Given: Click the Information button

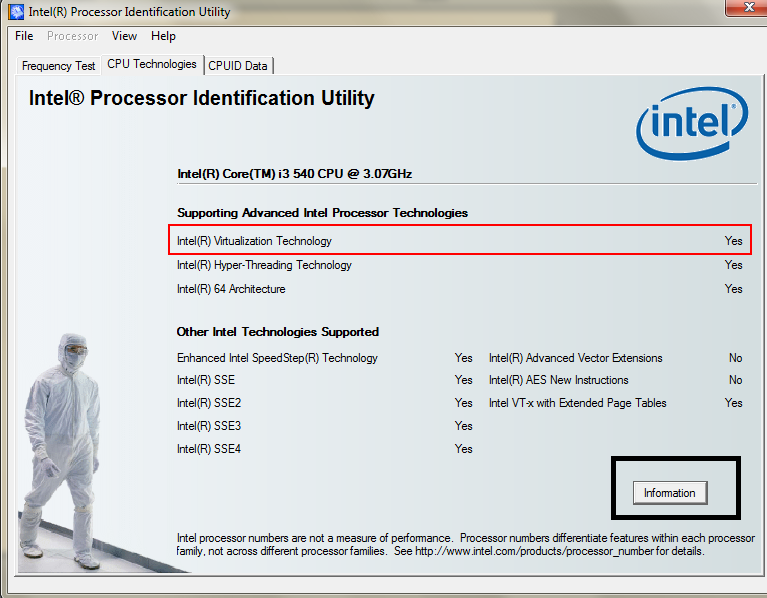Looking at the screenshot, I should tap(670, 493).
